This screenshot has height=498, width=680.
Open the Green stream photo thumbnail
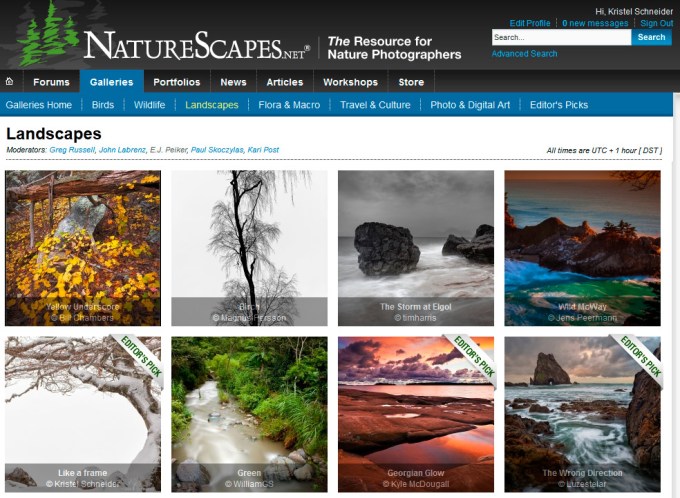pos(249,414)
